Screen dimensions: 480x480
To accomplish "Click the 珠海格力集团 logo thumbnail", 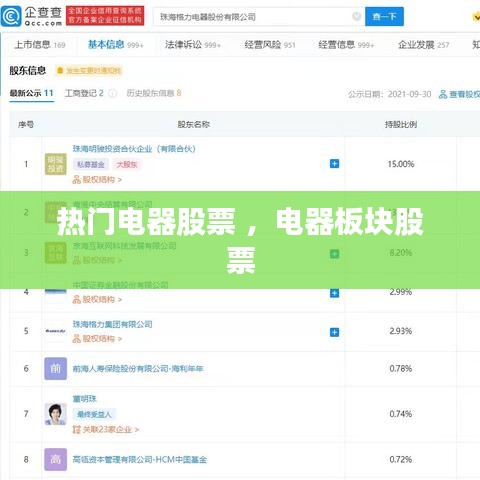I will click(56, 331).
